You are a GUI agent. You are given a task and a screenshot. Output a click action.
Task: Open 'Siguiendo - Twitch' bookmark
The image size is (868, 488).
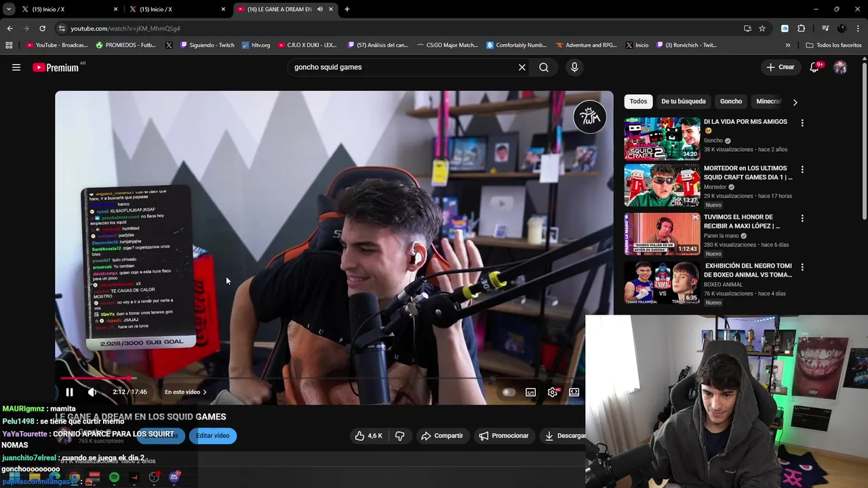coord(206,45)
